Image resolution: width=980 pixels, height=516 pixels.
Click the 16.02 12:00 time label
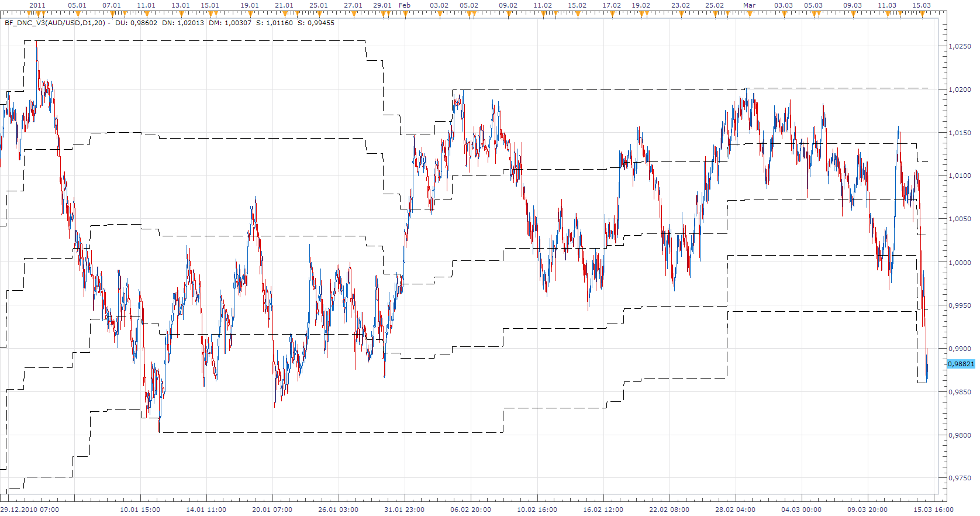point(603,510)
